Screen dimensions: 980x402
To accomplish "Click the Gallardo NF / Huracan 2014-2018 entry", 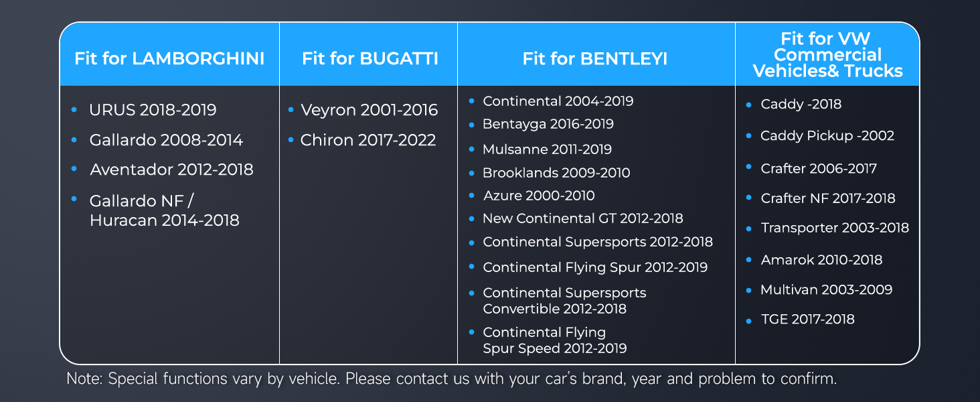I will pyautogui.click(x=164, y=210).
